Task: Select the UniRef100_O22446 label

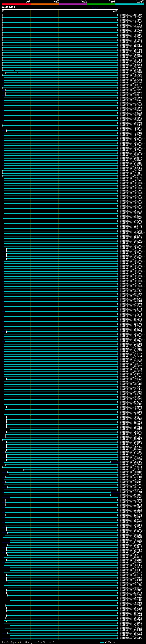Action: point(131,37)
